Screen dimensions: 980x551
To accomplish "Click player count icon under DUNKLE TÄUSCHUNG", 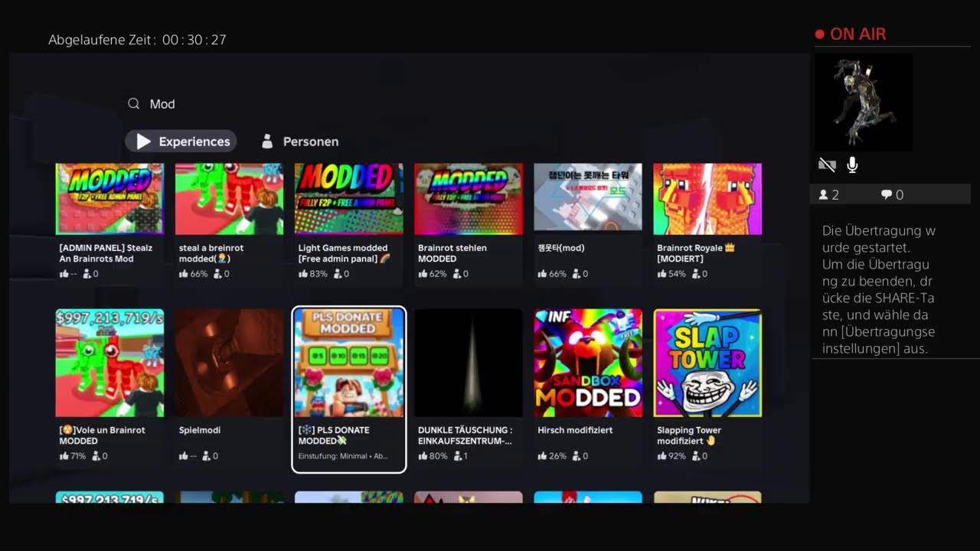I will coord(457,456).
